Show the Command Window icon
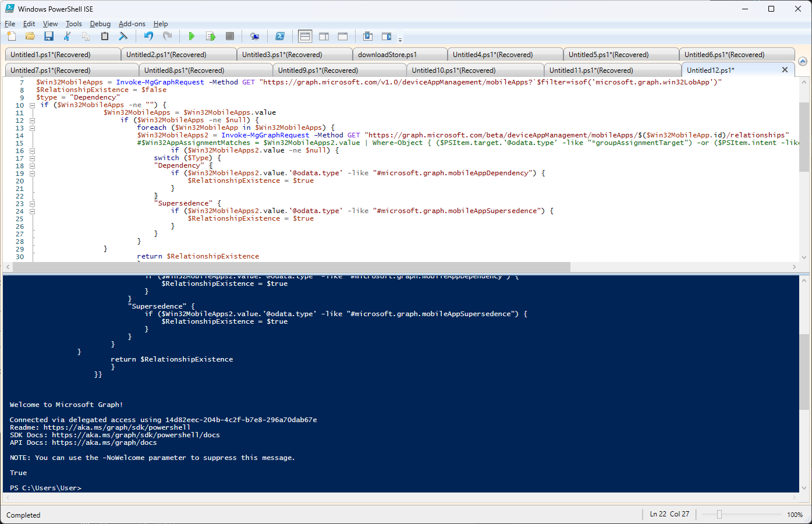812x524 pixels. click(x=368, y=36)
